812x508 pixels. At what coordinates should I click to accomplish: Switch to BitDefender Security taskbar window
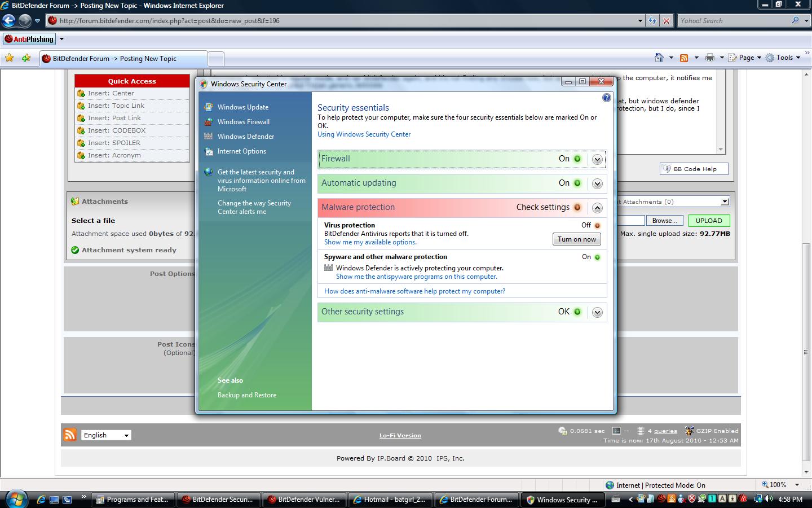coord(218,500)
